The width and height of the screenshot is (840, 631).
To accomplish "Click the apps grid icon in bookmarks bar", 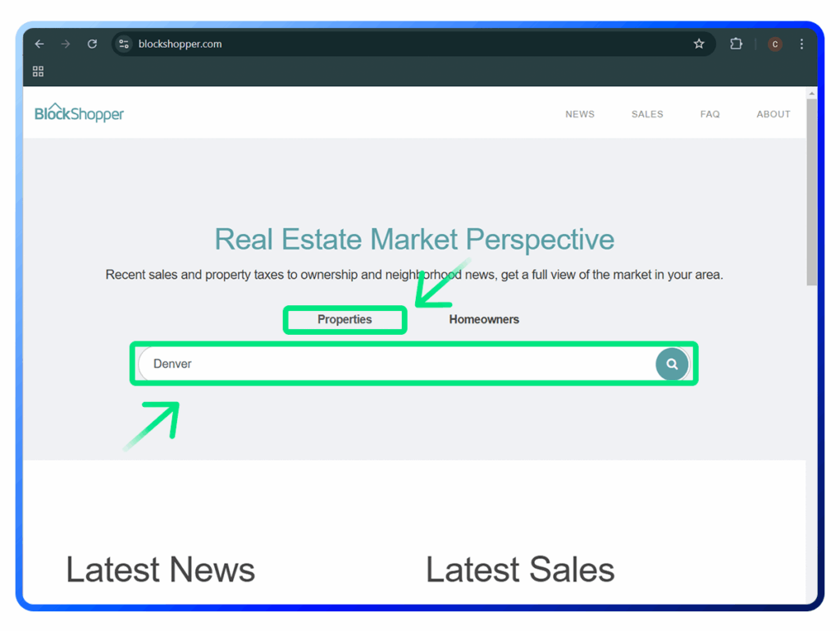I will 39,71.
